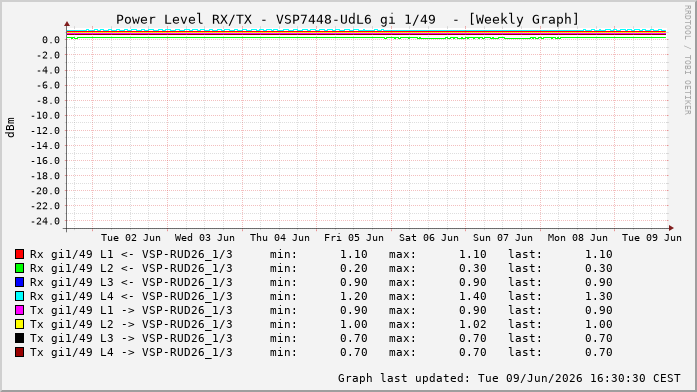Click the 'Tue 02 Jun' x-axis label
697x392 pixels.
tap(131, 238)
